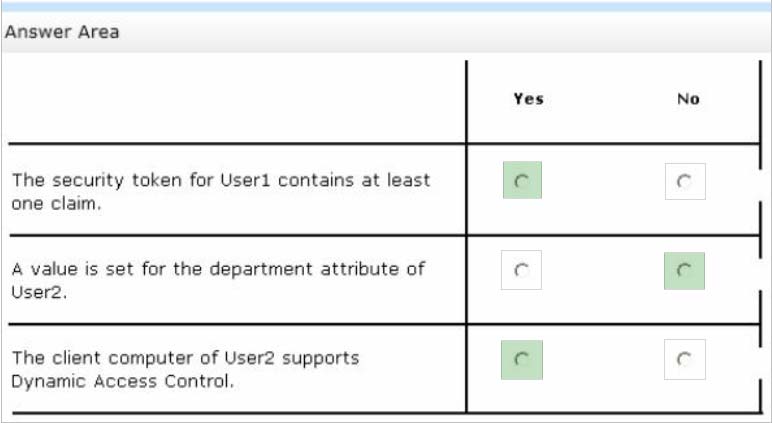The width and height of the screenshot is (772, 423).
Task: Click the empty header cell left of Yes
Action: tap(237, 102)
